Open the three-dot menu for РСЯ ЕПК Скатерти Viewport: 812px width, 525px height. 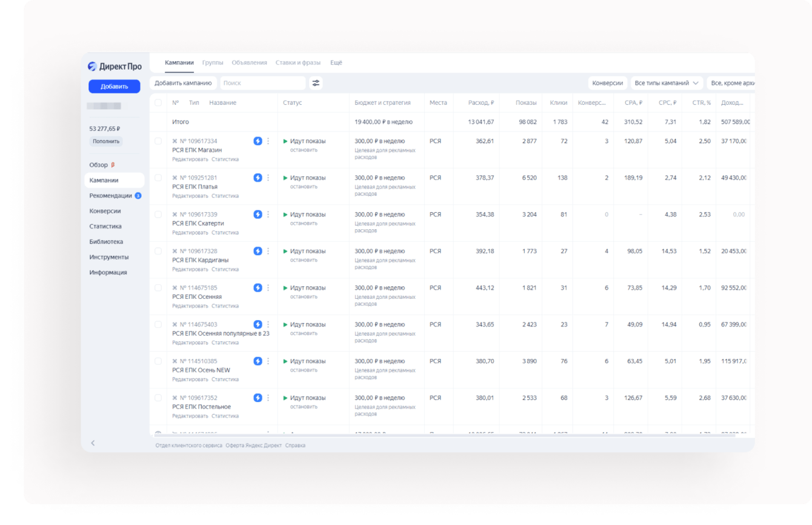[x=268, y=215]
